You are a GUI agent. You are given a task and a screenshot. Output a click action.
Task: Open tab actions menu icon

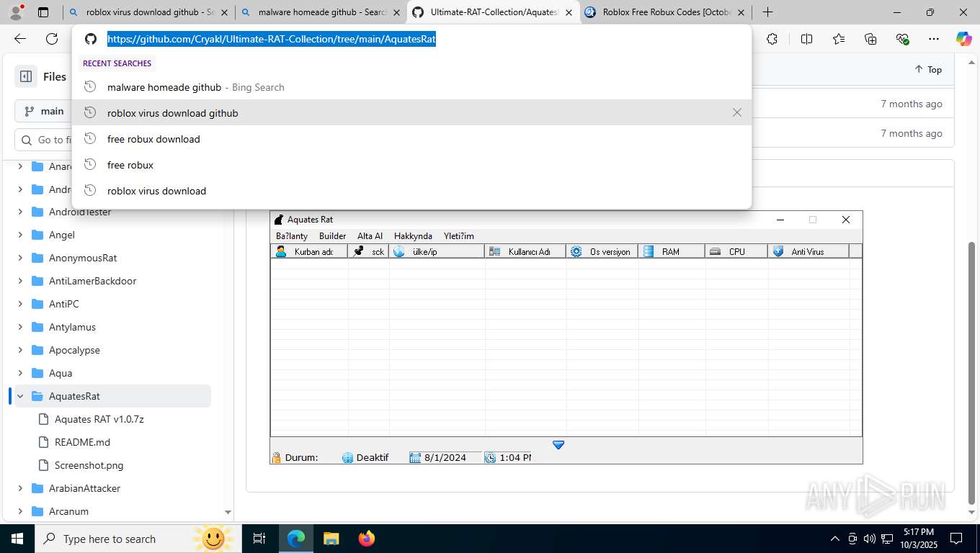click(x=43, y=12)
